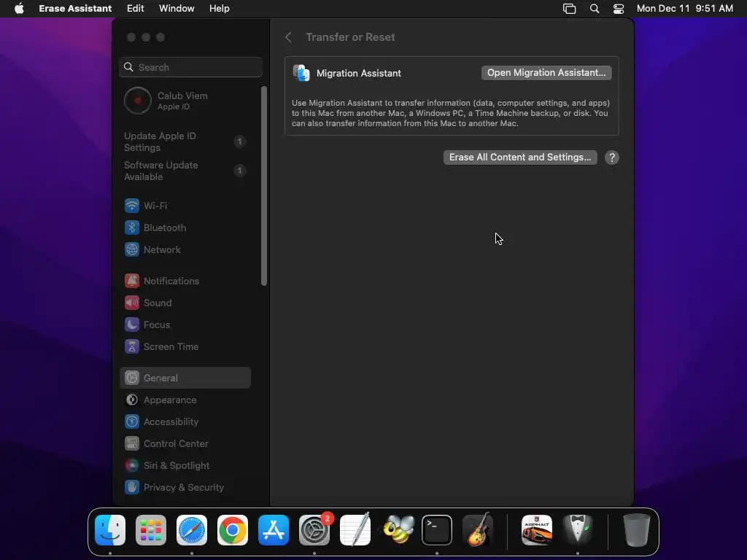Open the Erase Assistant menu
The height and width of the screenshot is (560, 747).
(75, 8)
